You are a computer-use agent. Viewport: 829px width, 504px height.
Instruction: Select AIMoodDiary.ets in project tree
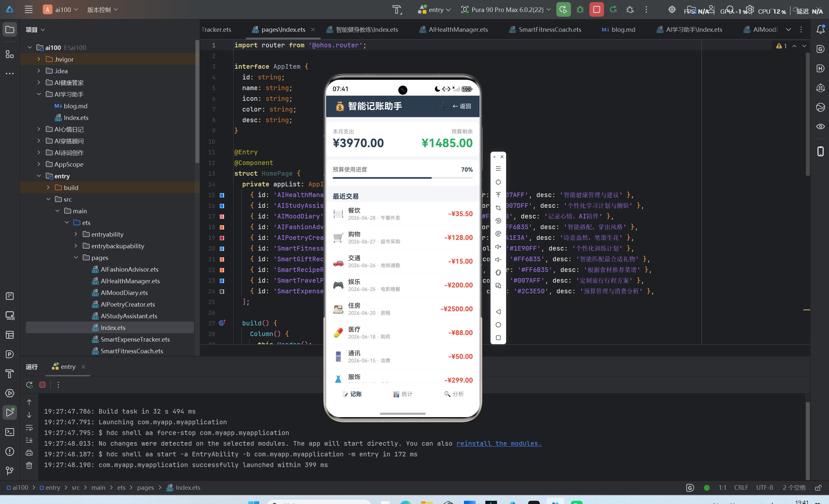[124, 292]
